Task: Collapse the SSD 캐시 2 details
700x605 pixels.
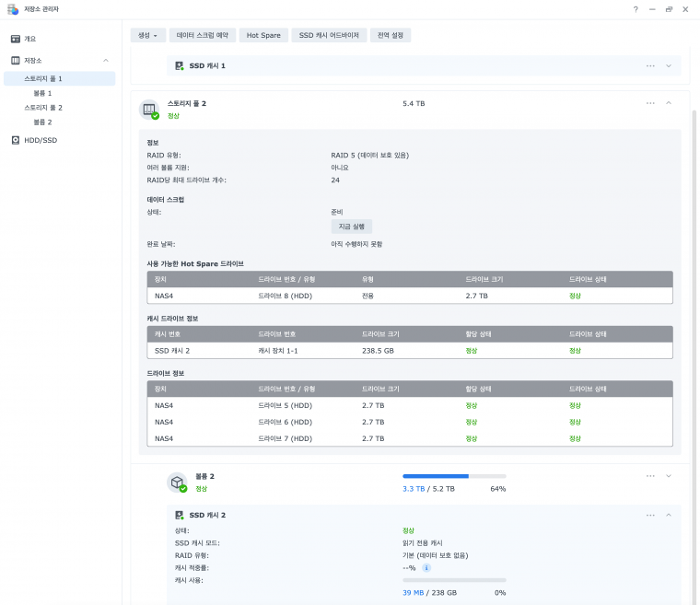Action: tap(669, 516)
